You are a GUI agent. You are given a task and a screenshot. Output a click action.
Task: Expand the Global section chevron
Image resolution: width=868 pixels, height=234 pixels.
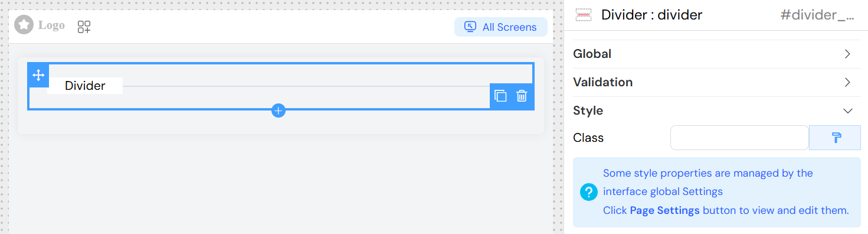[848, 54]
